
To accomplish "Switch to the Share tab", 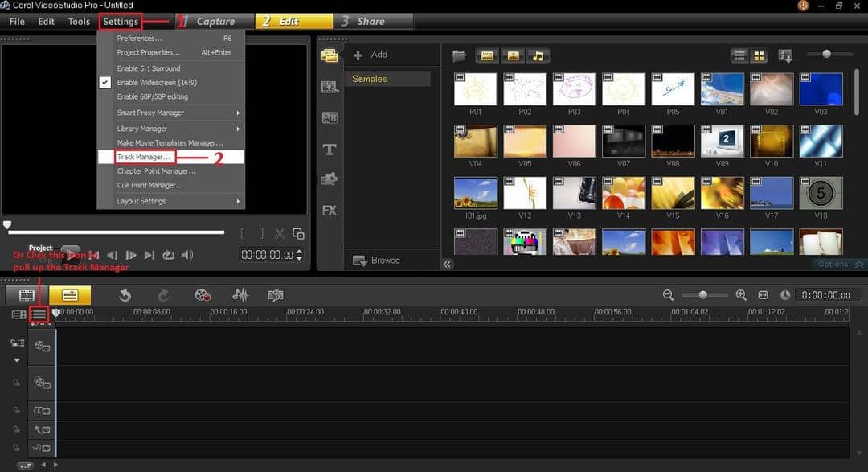I will (366, 21).
